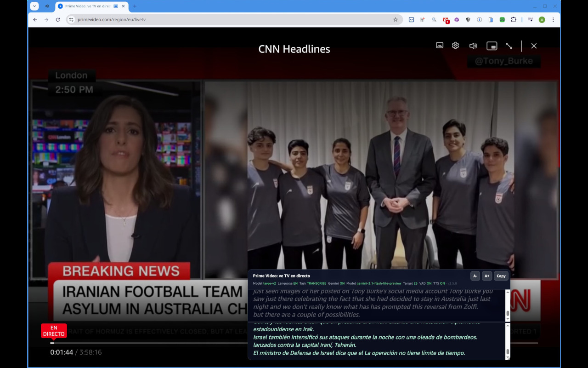
Task: Expand the tab search dropdown arrow
Action: click(x=34, y=6)
